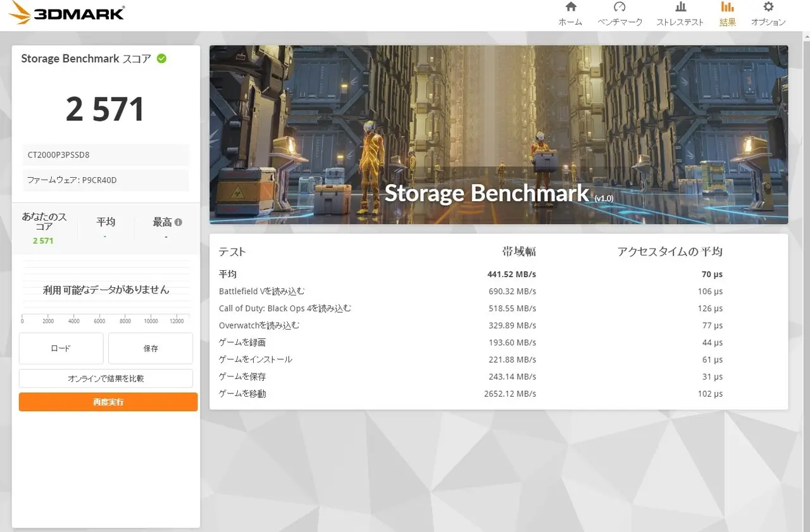The height and width of the screenshot is (532, 810).
Task: Click the 3DMark logo
Action: [x=67, y=13]
